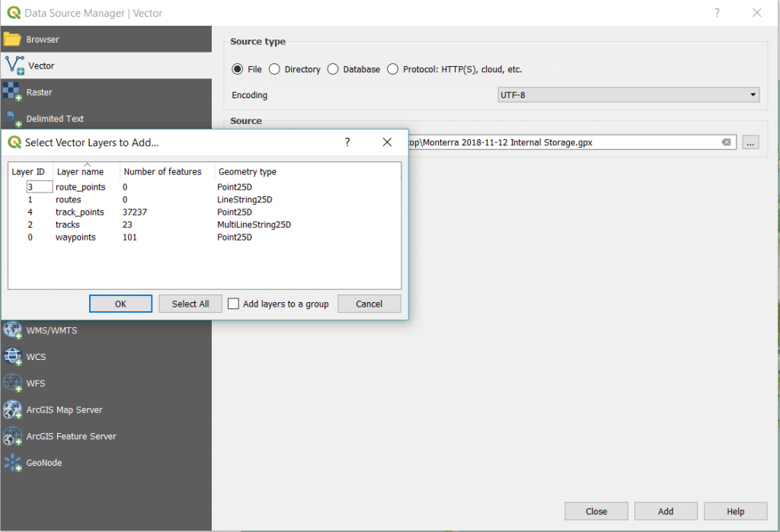This screenshot has width=780, height=532.
Task: Select the Vector layer icon in sidebar
Action: click(x=14, y=65)
